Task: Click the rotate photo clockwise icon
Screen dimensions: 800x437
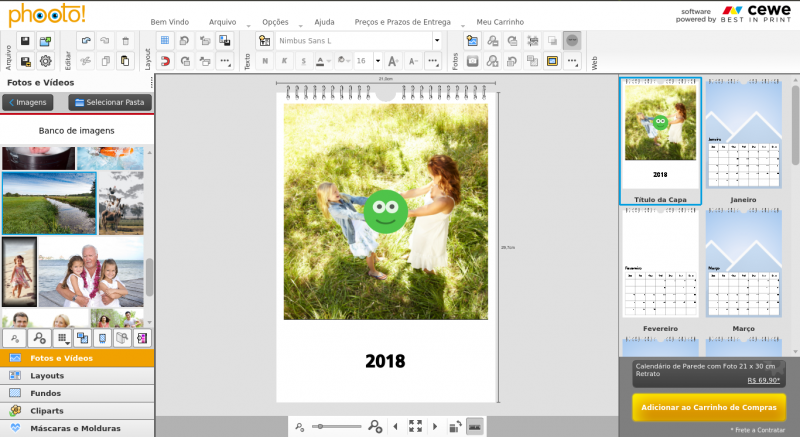Action: (x=512, y=41)
